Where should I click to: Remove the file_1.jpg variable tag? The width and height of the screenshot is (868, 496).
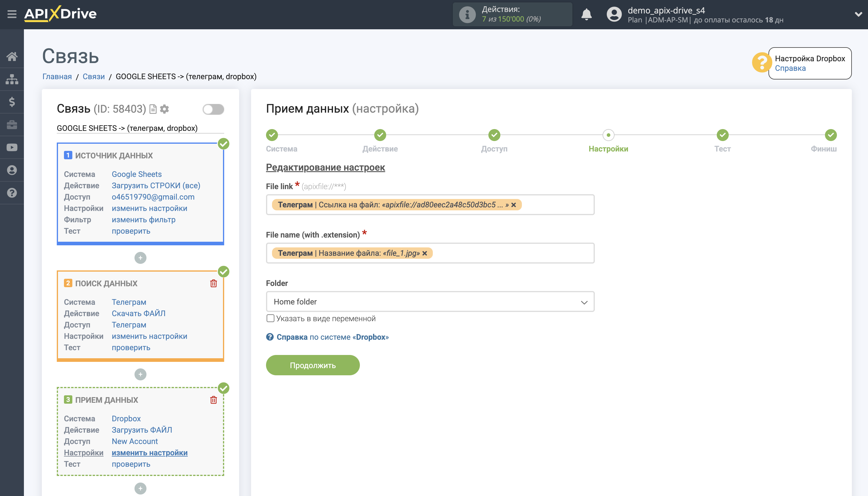coord(425,253)
